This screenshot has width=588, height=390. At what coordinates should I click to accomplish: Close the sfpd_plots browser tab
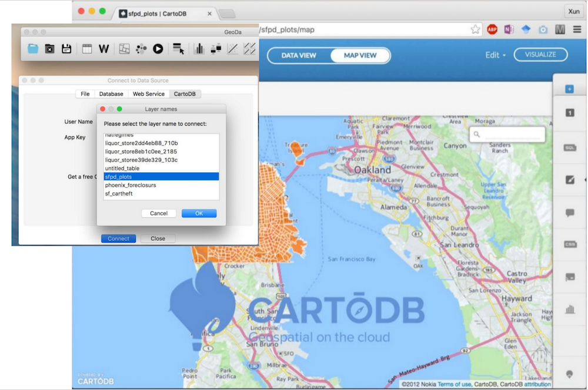pos(209,14)
